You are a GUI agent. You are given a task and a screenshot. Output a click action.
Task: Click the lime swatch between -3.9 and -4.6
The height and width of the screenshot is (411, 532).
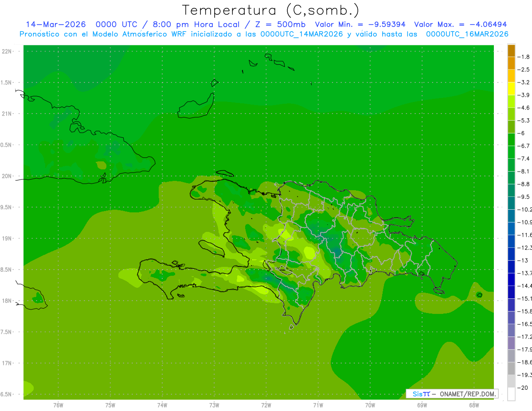point(511,102)
